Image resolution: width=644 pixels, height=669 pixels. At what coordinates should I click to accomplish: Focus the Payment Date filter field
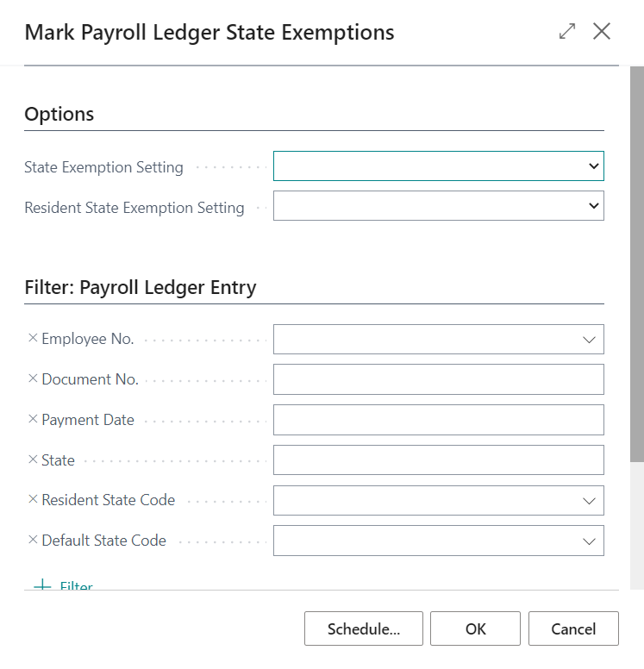(x=439, y=420)
